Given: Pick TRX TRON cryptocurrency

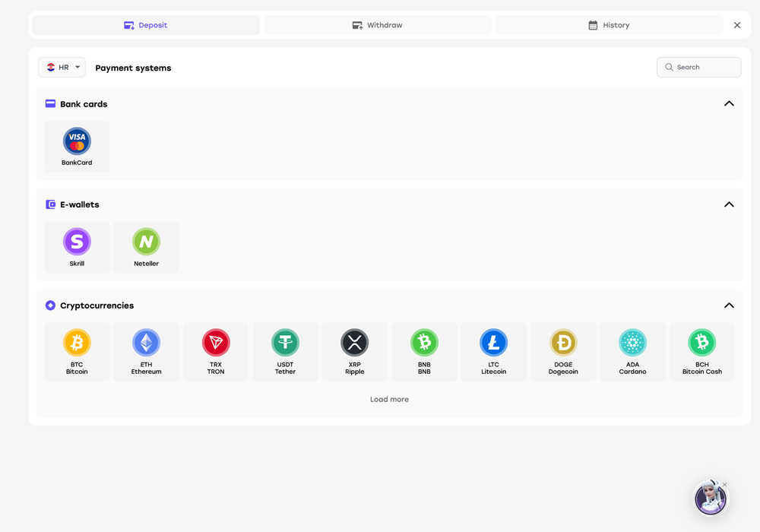Looking at the screenshot, I should [216, 352].
